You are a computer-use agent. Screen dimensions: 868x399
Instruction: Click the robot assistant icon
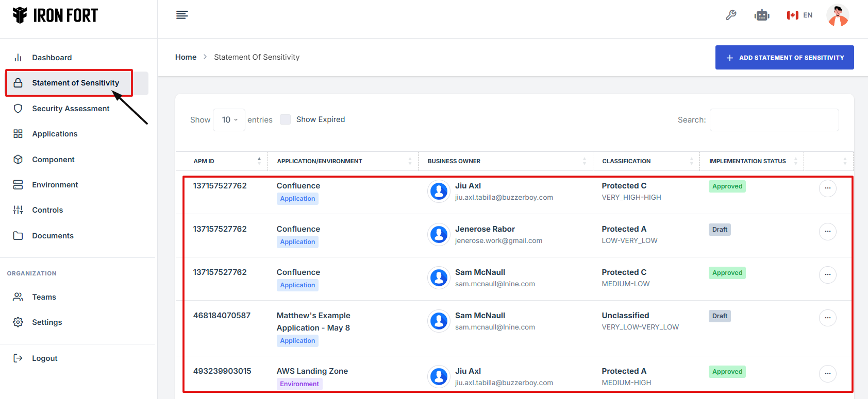[x=761, y=15]
